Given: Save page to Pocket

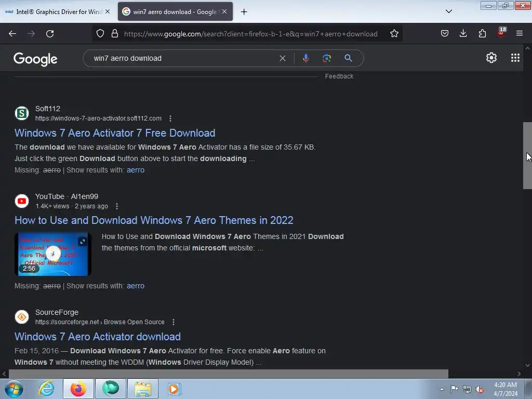Looking at the screenshot, I should click(x=445, y=33).
